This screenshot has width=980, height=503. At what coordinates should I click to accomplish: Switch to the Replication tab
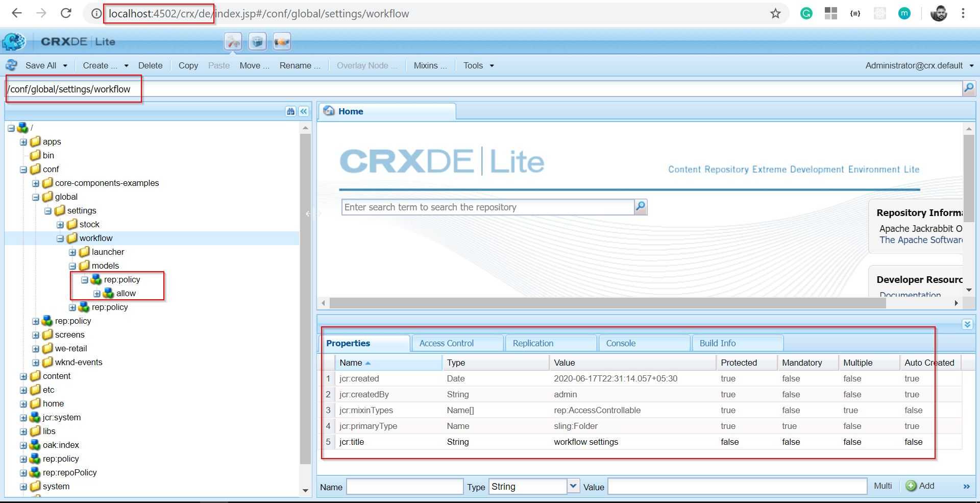533,343
